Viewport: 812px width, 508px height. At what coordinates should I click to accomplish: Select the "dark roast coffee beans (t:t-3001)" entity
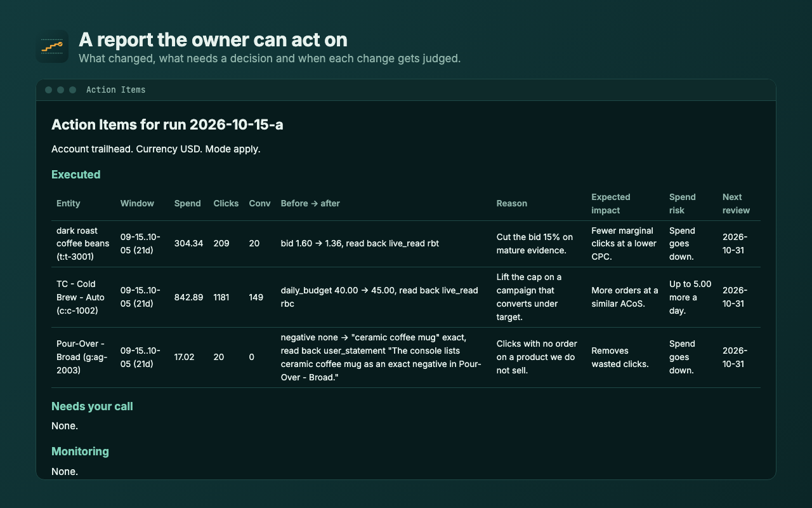tap(83, 244)
